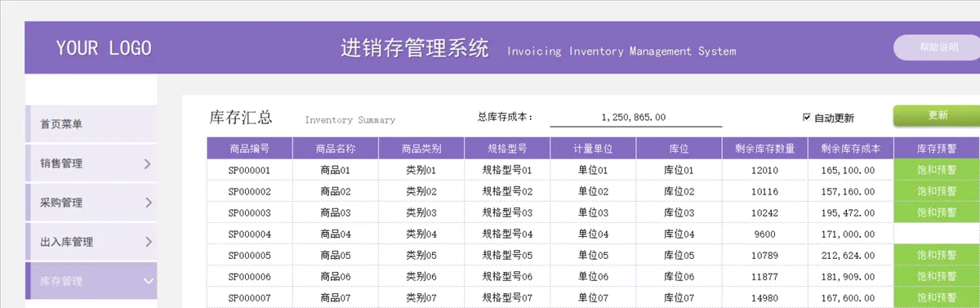Select cell SP000006
The width and height of the screenshot is (980, 308).
click(x=249, y=276)
